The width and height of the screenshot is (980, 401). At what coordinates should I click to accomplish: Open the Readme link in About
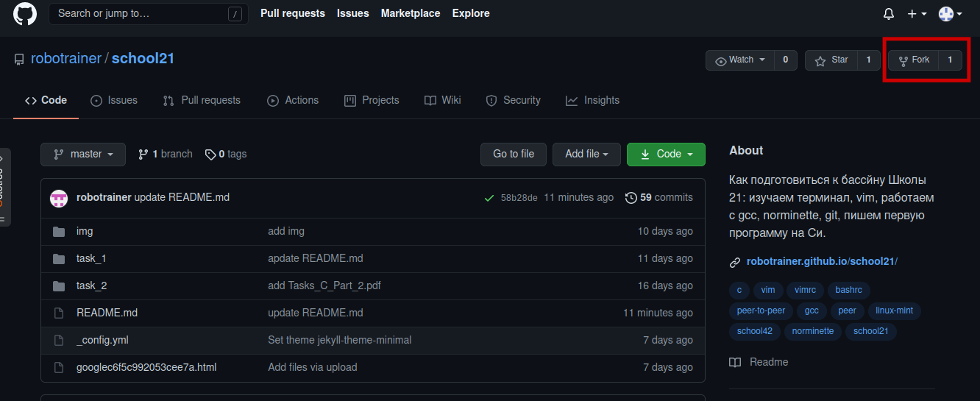(759, 363)
